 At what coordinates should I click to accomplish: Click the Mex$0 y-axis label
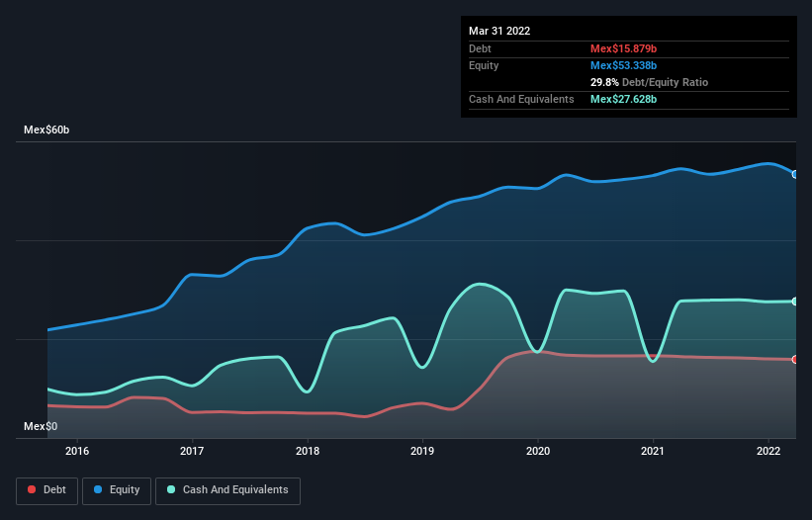click(41, 426)
